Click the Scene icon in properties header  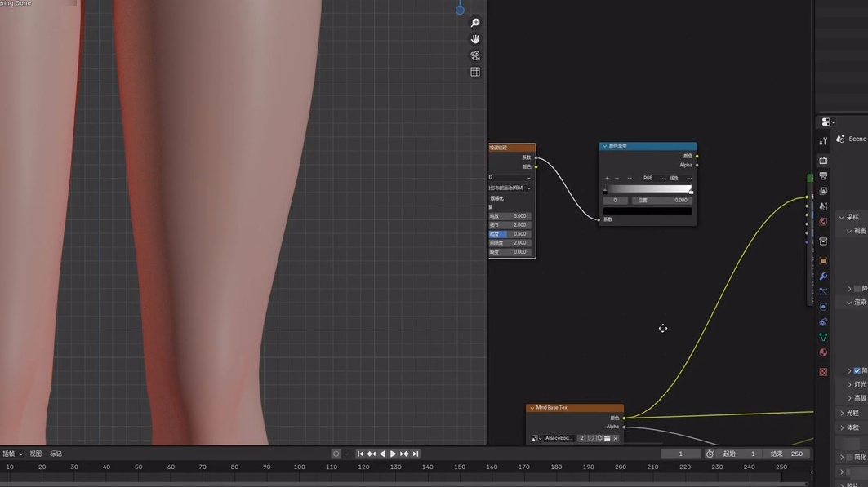tap(840, 139)
